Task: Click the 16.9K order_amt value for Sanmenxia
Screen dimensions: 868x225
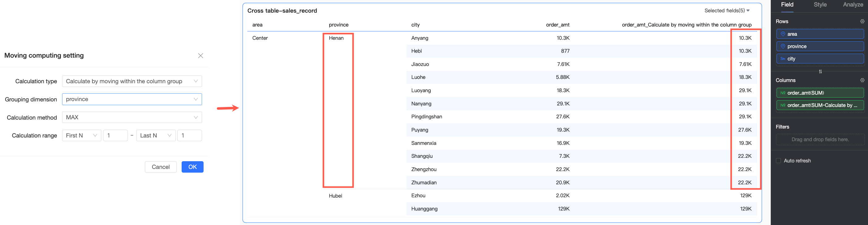Action: coord(563,143)
